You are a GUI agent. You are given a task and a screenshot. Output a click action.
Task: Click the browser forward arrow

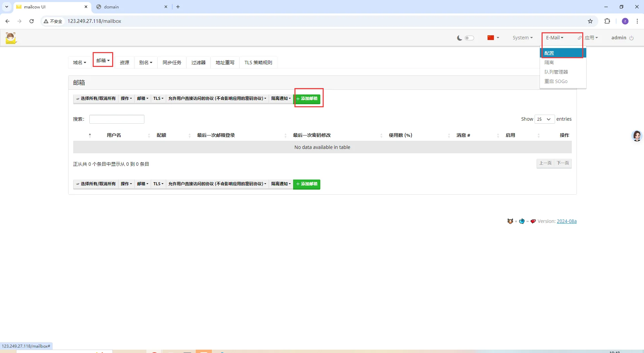(19, 21)
